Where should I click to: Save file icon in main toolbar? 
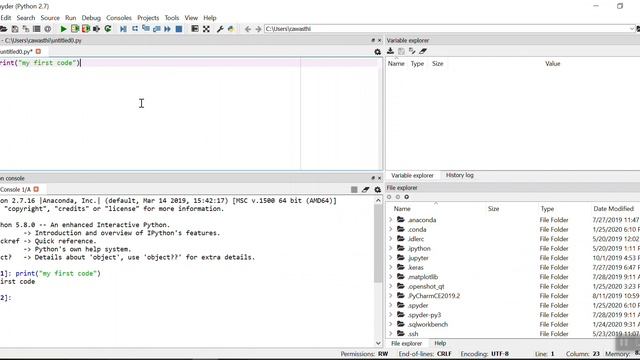tap(15, 29)
